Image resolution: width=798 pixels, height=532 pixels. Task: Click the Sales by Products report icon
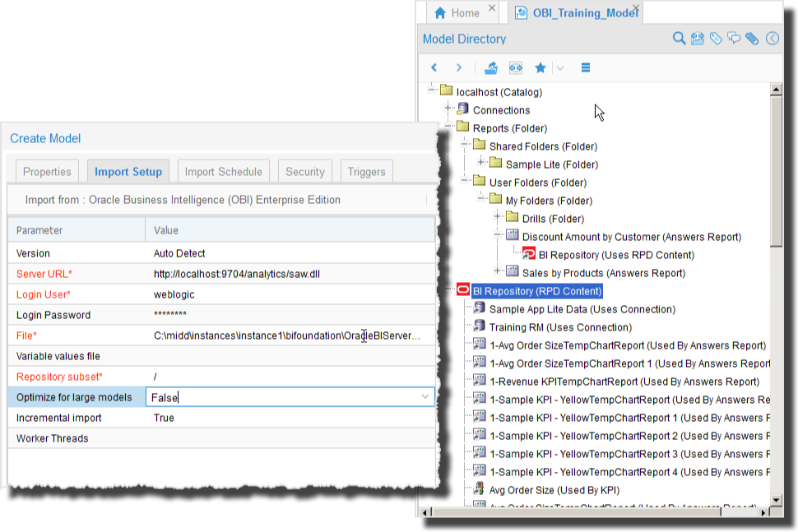point(512,271)
